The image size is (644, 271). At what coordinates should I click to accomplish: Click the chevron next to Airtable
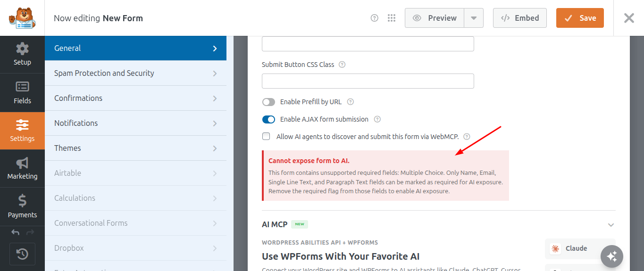215,173
